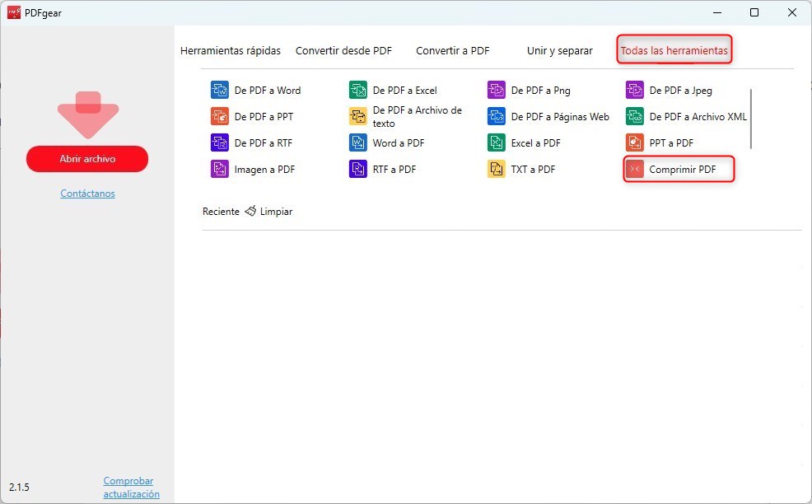Launch the PPT a PDF tool
Image resolution: width=812 pixels, height=504 pixels.
pos(672,142)
